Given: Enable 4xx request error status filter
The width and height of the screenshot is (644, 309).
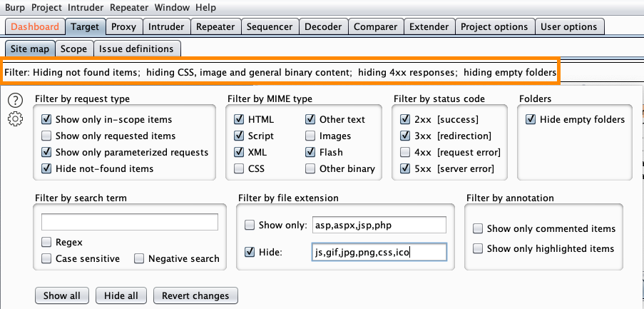Looking at the screenshot, I should 405,153.
